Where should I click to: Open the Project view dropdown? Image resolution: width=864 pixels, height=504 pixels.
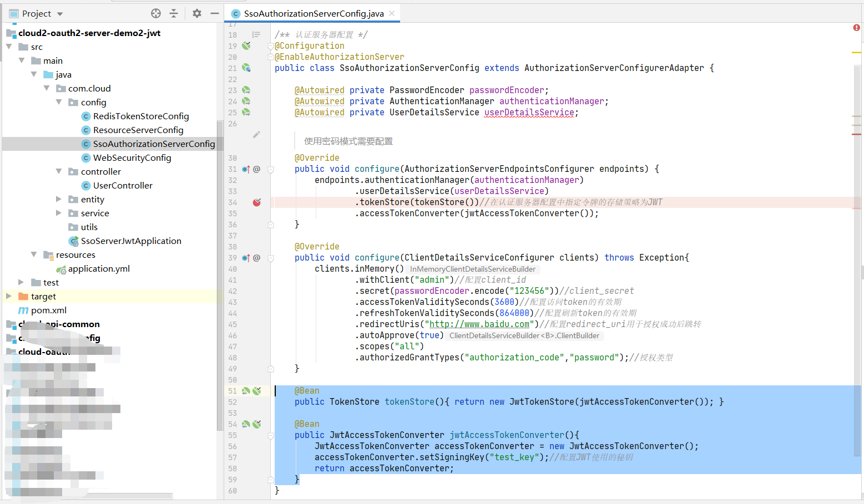coord(60,14)
